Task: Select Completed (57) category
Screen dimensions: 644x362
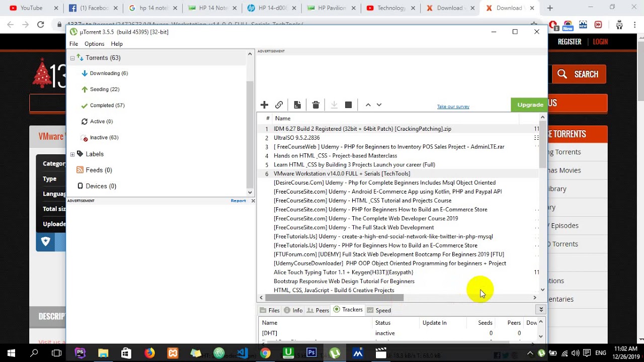Action: [107, 106]
